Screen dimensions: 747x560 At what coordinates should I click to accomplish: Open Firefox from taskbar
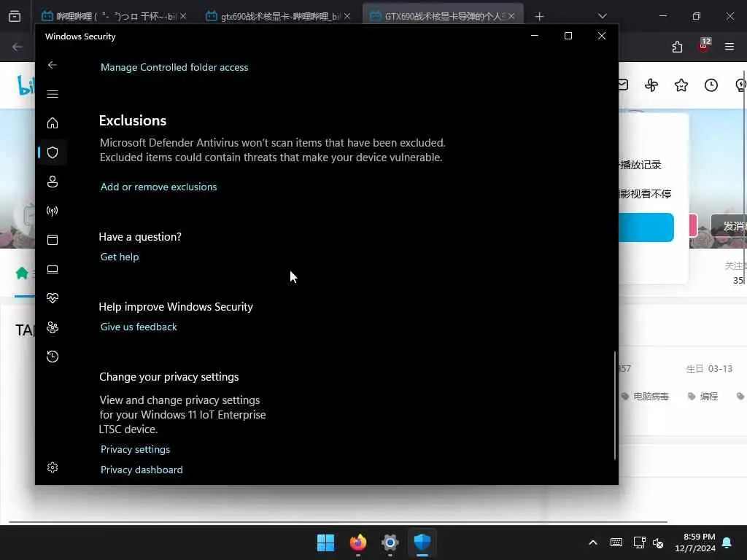pos(357,542)
